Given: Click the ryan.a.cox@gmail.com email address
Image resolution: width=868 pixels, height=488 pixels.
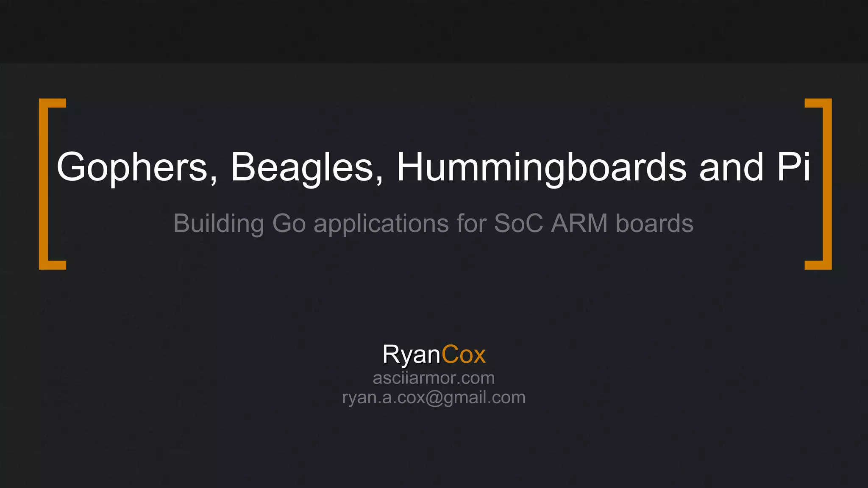Looking at the screenshot, I should coord(434,398).
